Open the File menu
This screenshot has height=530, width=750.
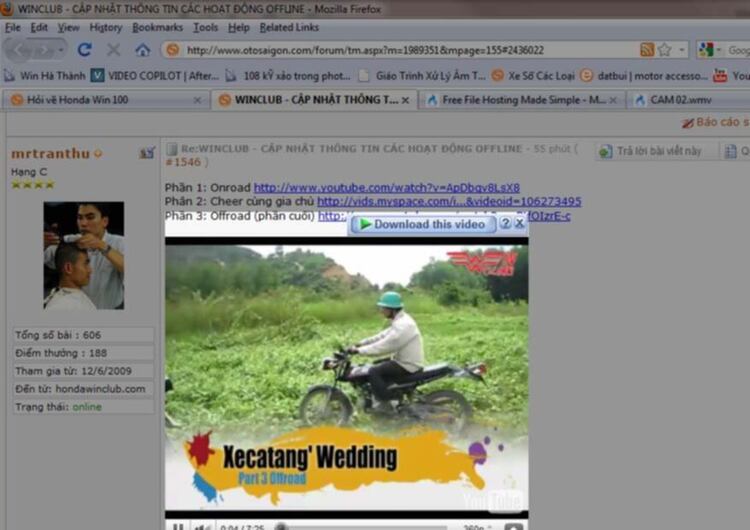click(12, 27)
